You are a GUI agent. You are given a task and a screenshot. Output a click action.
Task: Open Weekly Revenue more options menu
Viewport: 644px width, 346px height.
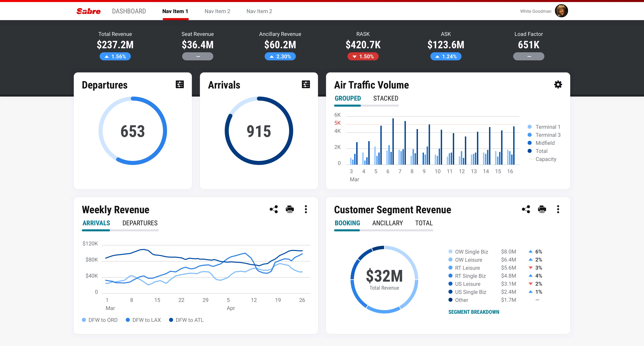point(306,209)
